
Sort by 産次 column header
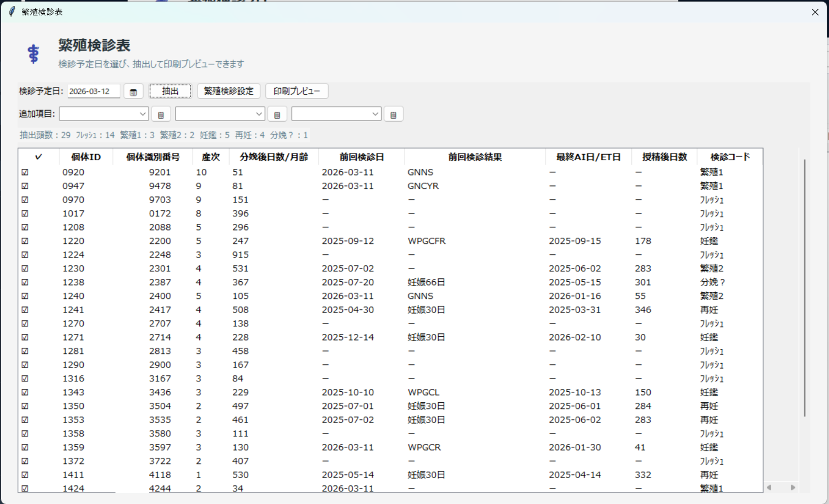pyautogui.click(x=211, y=157)
